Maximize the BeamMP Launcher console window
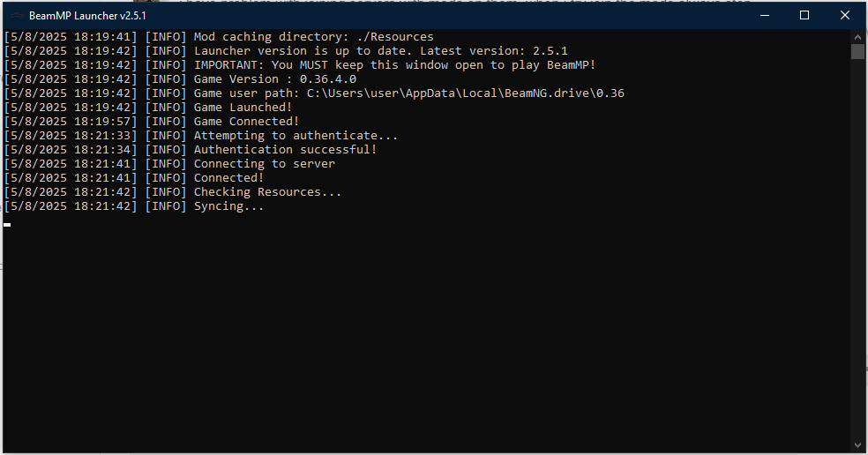Image resolution: width=868 pixels, height=455 pixels. (804, 16)
